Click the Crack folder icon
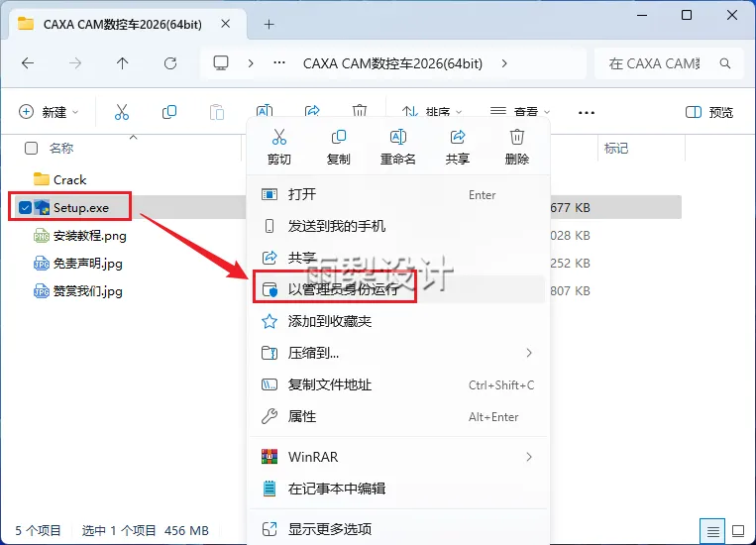The width and height of the screenshot is (756, 545). pos(42,179)
